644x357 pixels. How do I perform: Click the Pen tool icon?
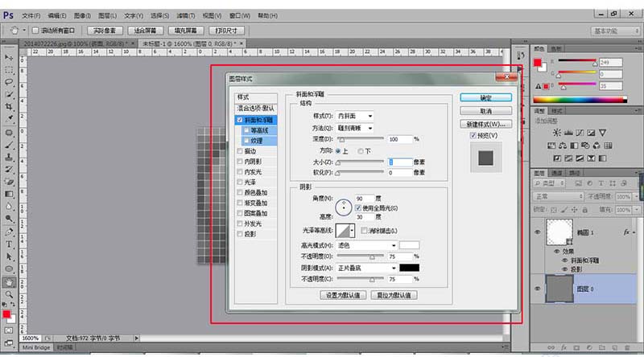click(x=9, y=232)
